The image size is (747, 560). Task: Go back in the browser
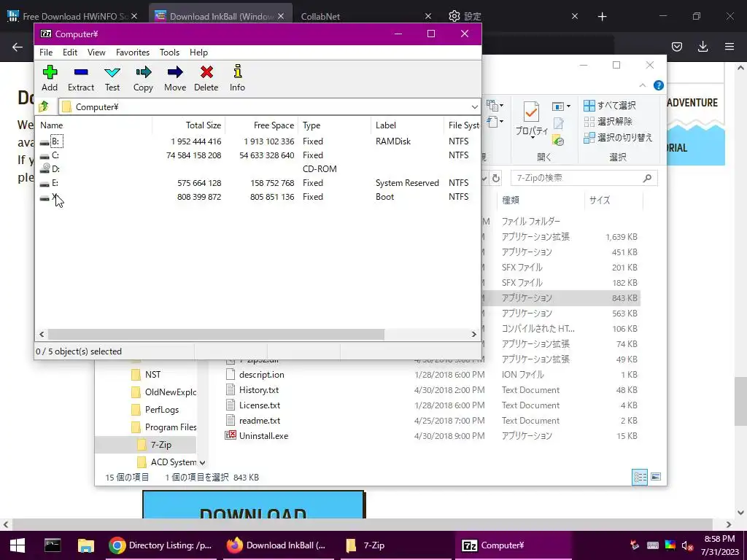point(18,47)
